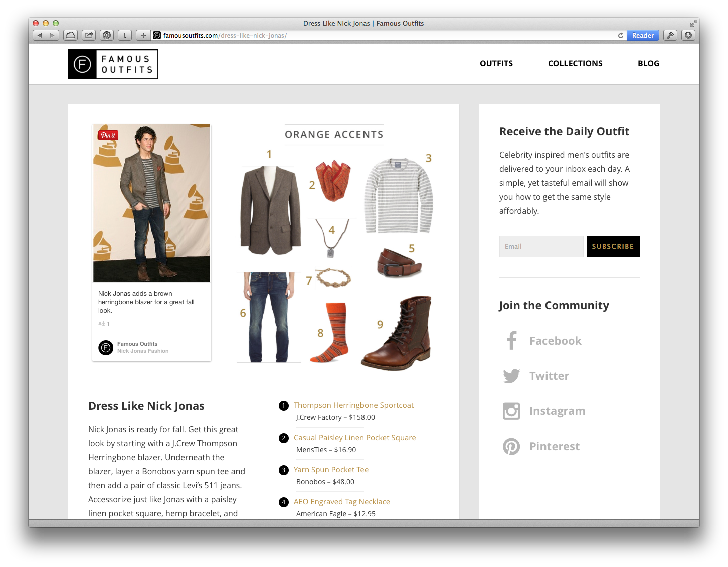
Task: Click the hemp bracelet image
Action: click(x=334, y=277)
